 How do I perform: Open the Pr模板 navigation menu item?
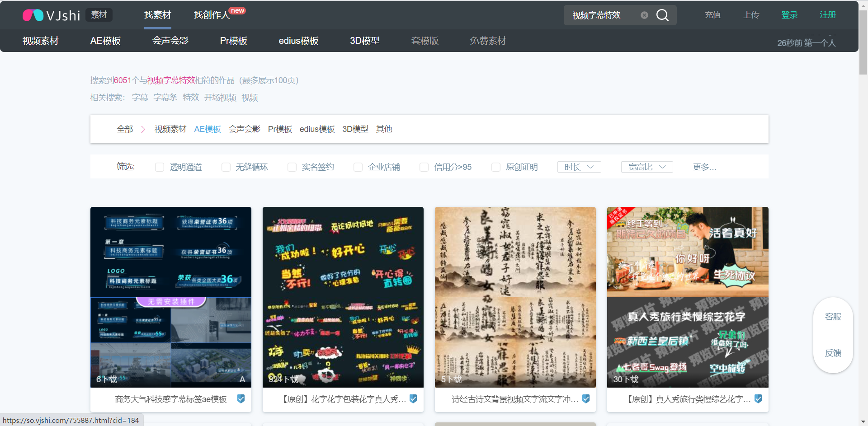[233, 41]
